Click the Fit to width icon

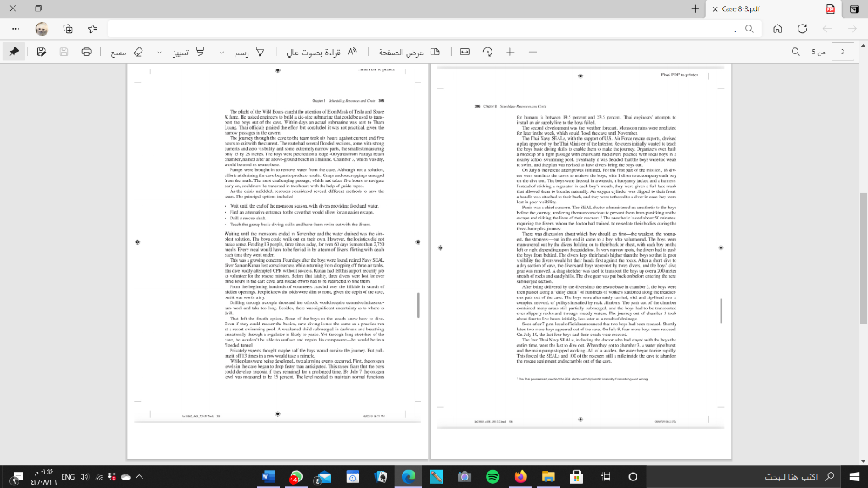tap(465, 52)
